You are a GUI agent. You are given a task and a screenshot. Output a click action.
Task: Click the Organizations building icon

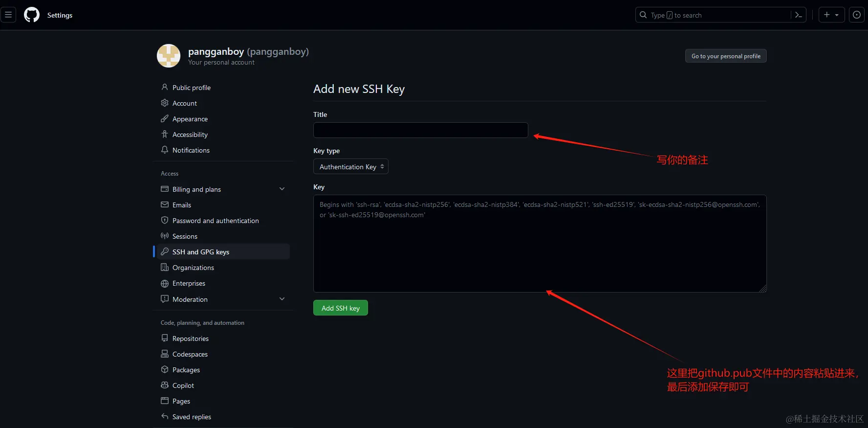165,267
